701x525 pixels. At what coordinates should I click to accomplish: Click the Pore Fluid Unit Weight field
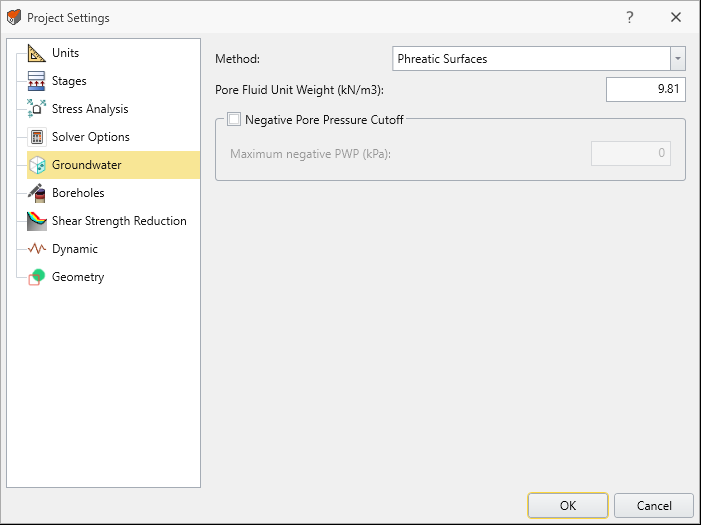click(x=646, y=89)
